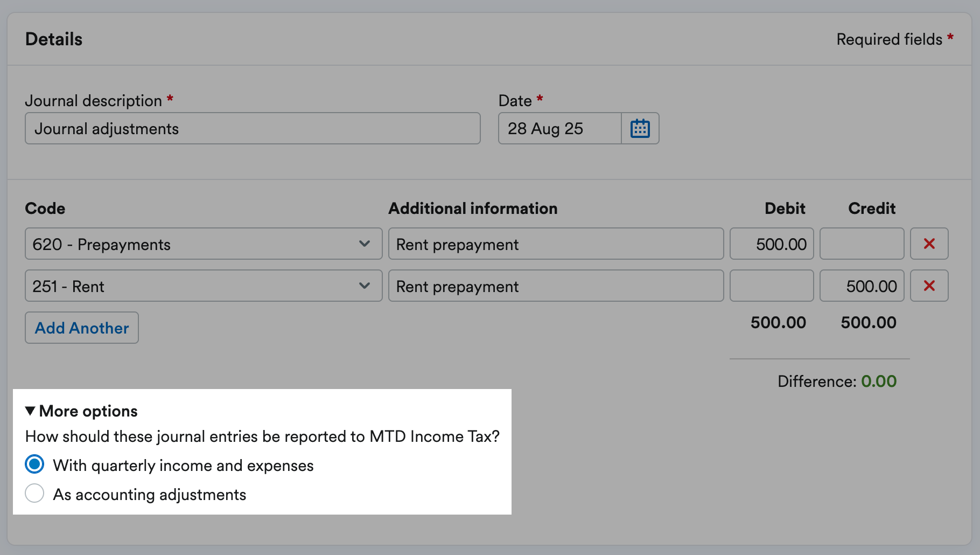
Task: Click the Debit field showing 500.00
Action: pyautogui.click(x=772, y=244)
